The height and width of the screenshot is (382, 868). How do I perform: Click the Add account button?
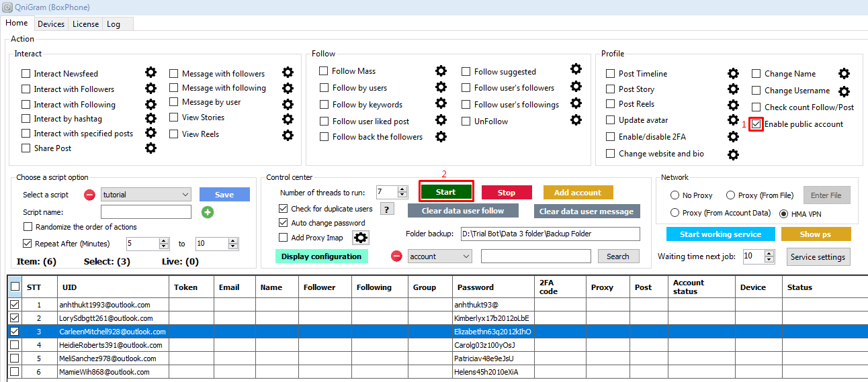578,193
